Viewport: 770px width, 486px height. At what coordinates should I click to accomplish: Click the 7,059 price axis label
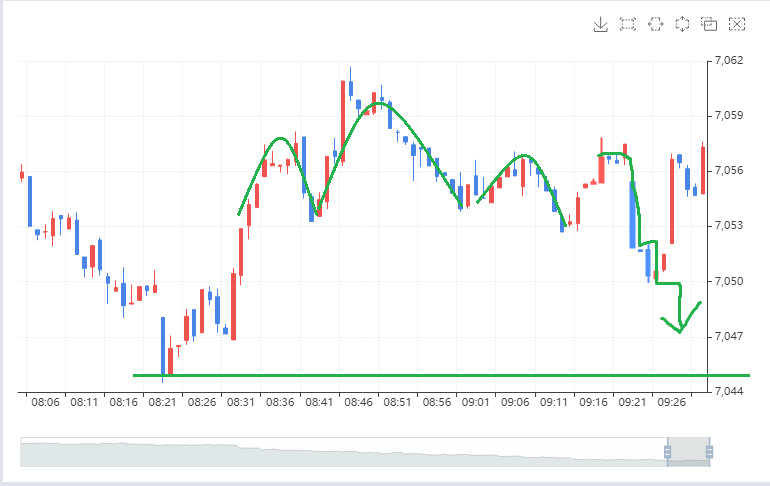coord(729,116)
